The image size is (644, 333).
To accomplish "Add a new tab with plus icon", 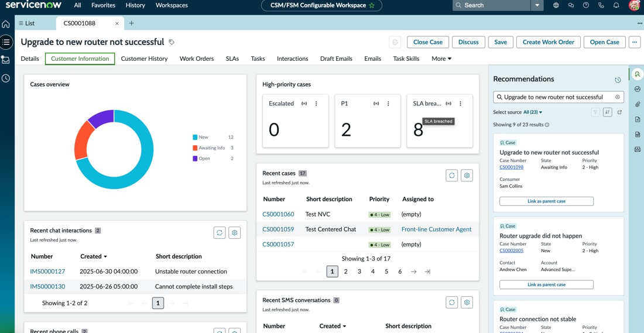I will [x=131, y=23].
